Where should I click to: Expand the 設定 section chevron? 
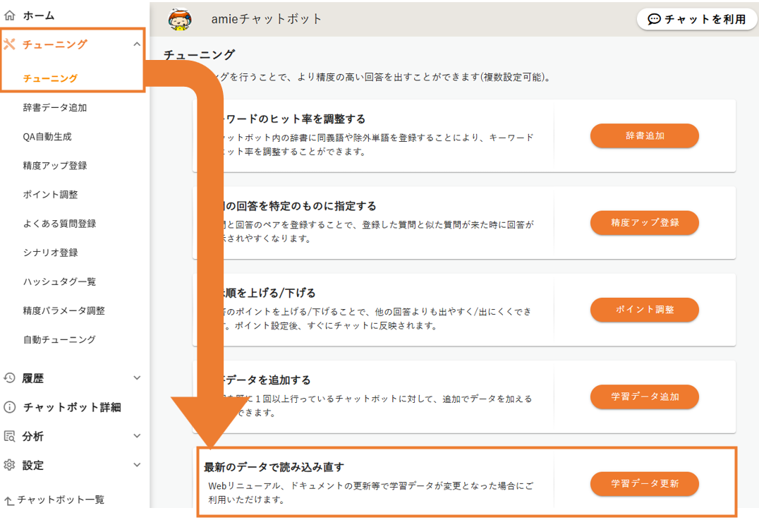tap(137, 465)
